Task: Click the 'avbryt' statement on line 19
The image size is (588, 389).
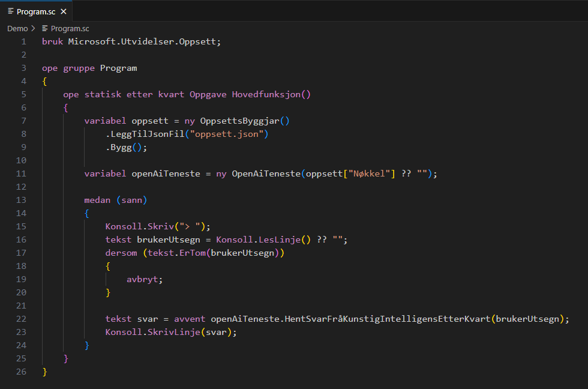Action: coord(142,280)
